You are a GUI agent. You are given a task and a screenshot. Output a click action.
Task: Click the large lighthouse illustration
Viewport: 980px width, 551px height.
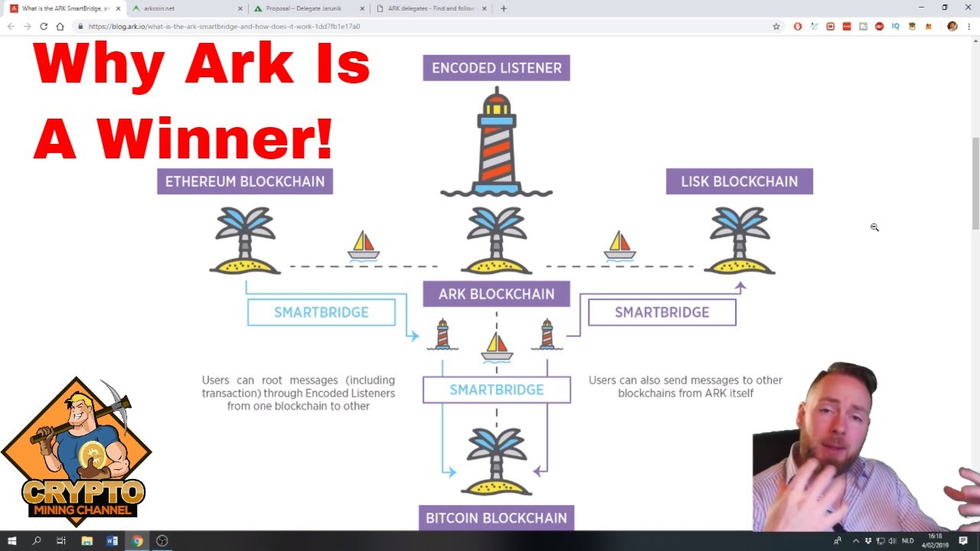(496, 142)
